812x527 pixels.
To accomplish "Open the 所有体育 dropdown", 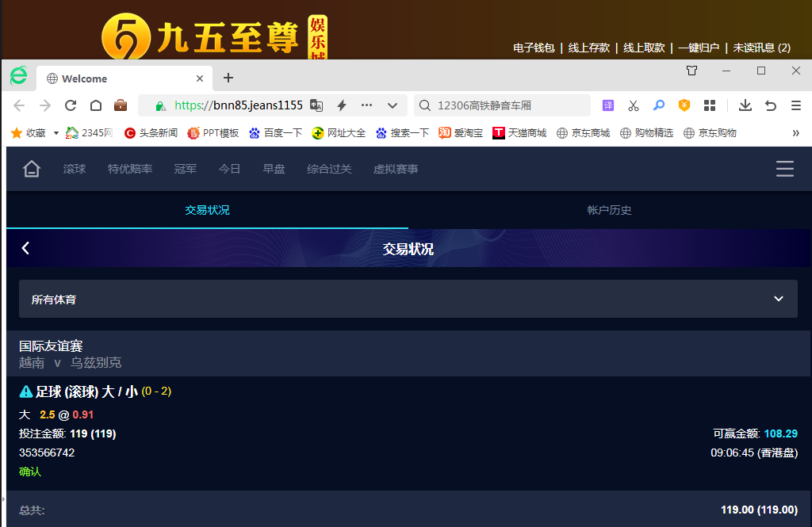I will tap(408, 299).
